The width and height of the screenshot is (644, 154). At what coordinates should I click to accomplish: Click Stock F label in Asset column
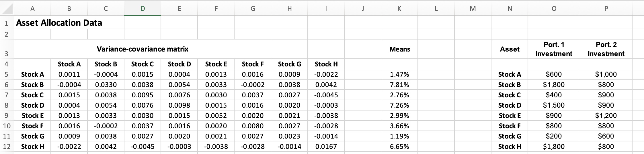(510, 126)
